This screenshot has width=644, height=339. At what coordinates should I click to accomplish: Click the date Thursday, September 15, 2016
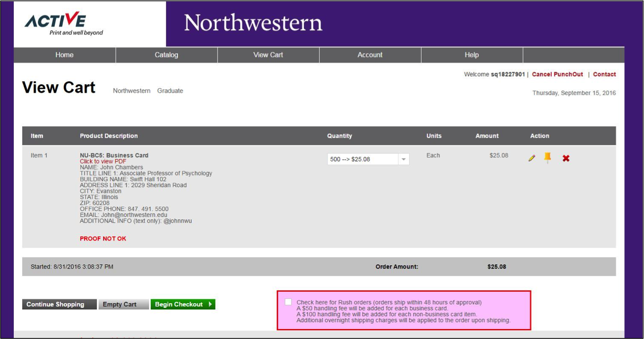pyautogui.click(x=574, y=93)
